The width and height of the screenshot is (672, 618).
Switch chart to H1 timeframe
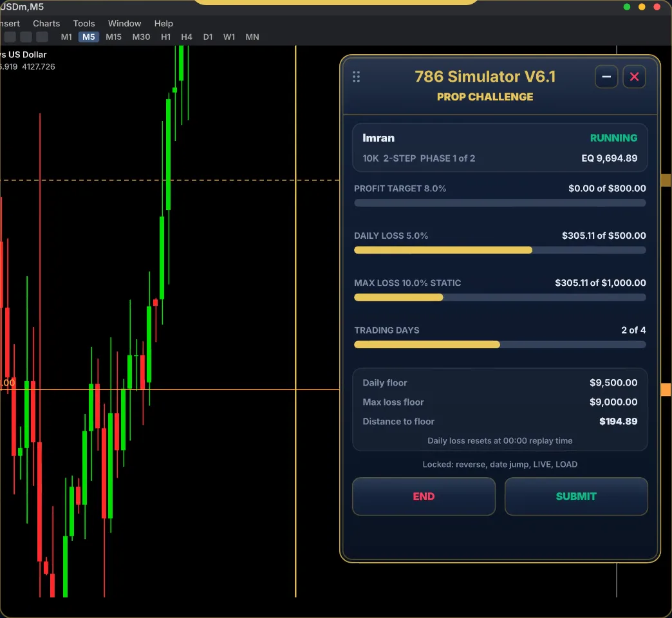[x=165, y=37]
